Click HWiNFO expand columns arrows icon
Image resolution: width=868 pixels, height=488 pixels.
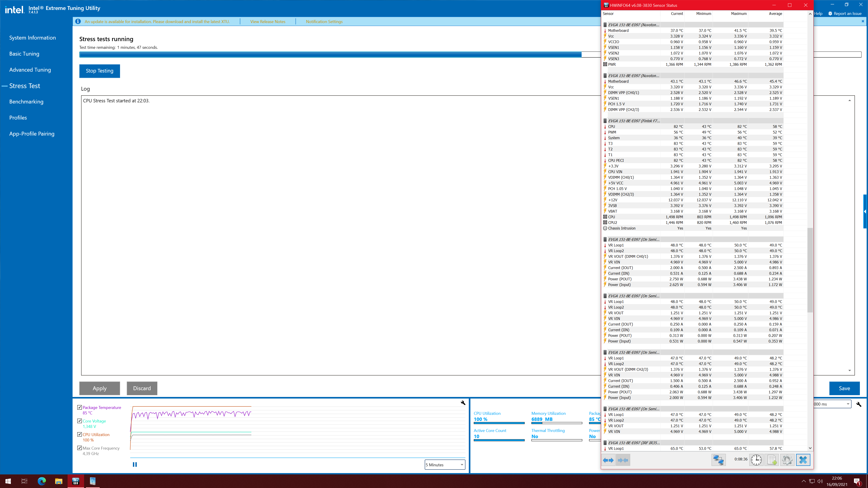[608, 460]
